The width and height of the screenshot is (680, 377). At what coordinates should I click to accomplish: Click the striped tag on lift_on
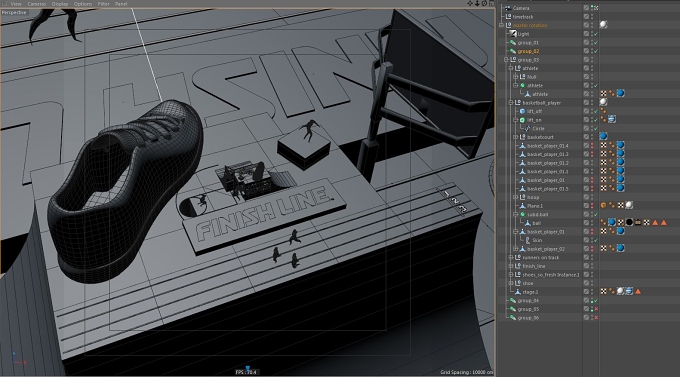(x=612, y=119)
